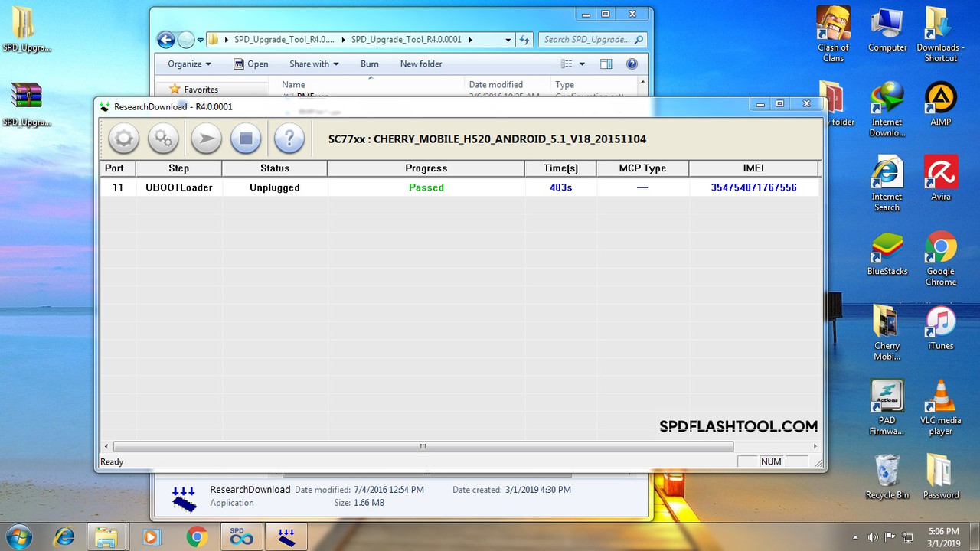This screenshot has width=980, height=551.
Task: Click the scrollbar left arrow in ResearchDownload
Action: (x=106, y=446)
